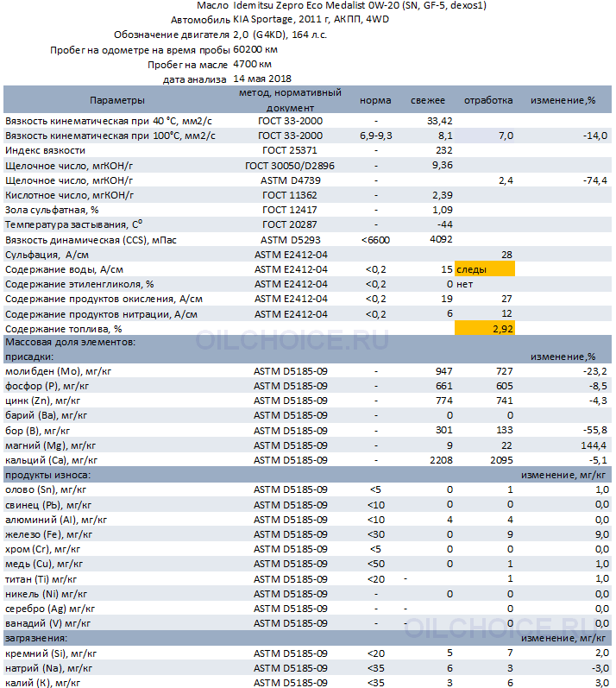Select method cell 'ГОСТ 20287'
Image resolution: width=616 pixels, height=688 pixels.
[x=289, y=224]
